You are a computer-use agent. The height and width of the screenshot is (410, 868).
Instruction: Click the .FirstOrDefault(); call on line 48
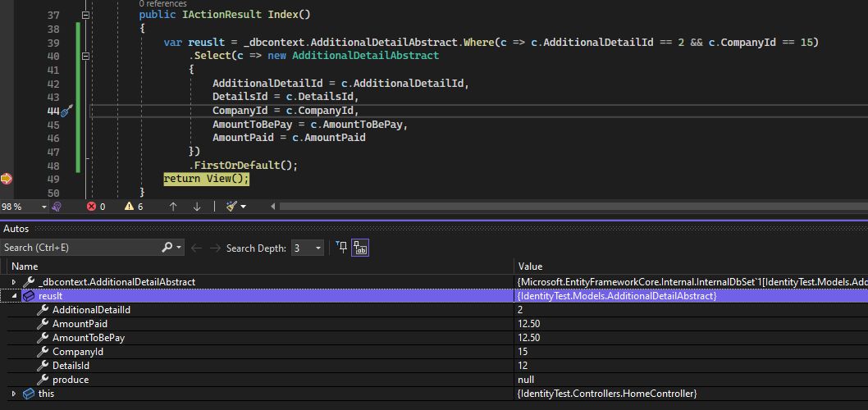pos(243,166)
